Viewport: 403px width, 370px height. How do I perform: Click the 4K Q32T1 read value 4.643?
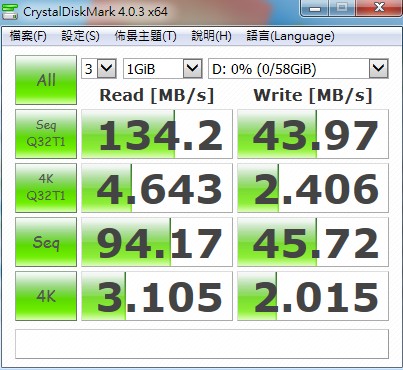[157, 188]
